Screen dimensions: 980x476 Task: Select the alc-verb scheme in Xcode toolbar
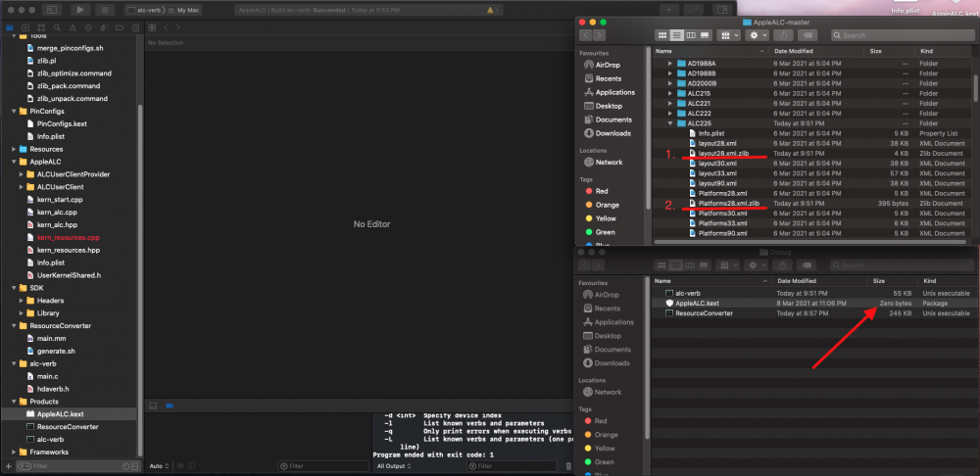pos(145,10)
